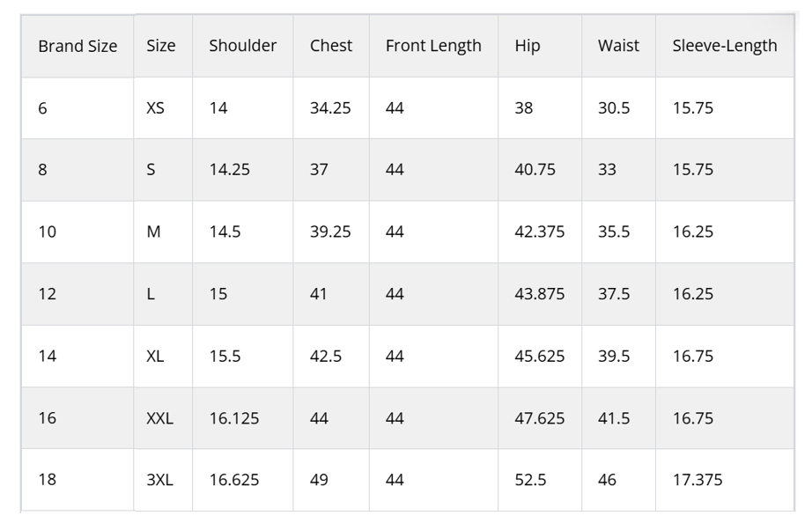The image size is (812, 523).
Task: Select brand size 12 cell
Action: click(x=78, y=294)
